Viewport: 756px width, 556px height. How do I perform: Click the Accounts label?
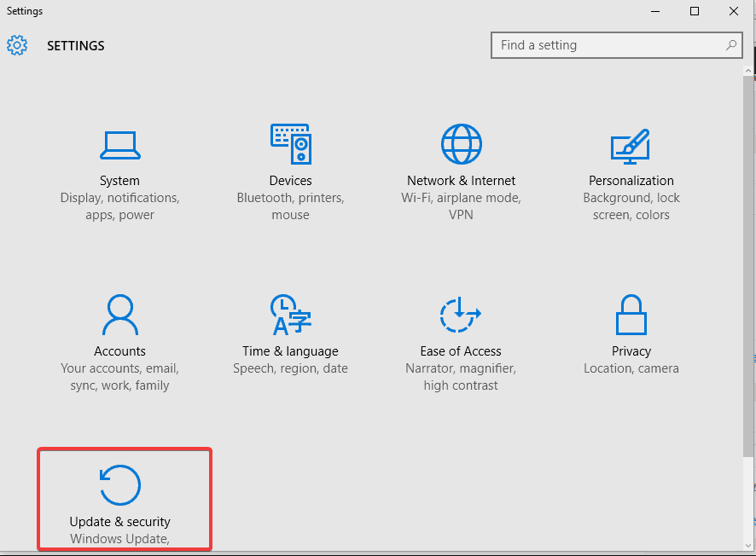click(119, 351)
